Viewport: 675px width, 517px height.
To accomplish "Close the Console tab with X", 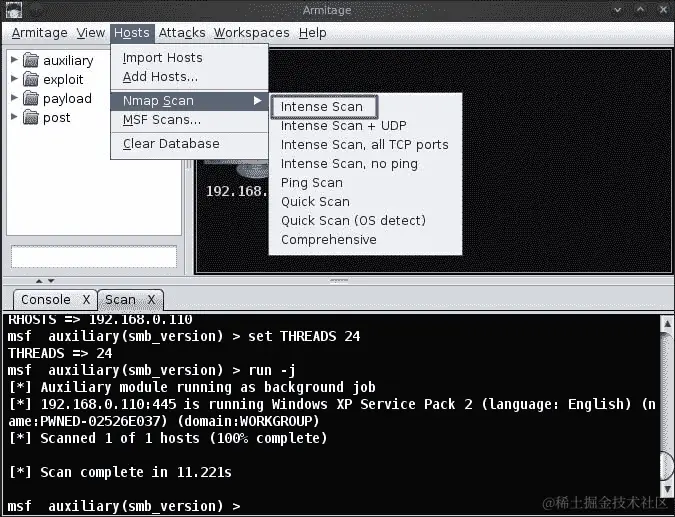I will click(87, 300).
